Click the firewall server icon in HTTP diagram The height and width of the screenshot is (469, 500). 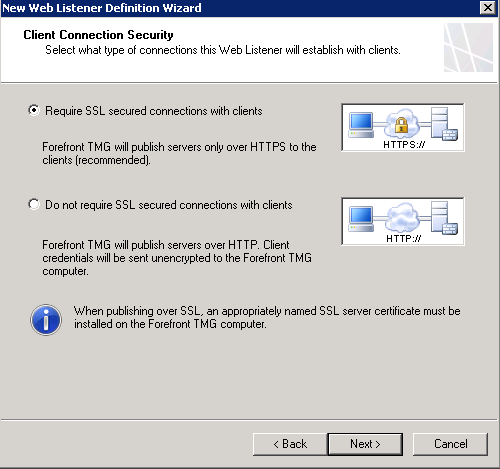click(x=444, y=217)
